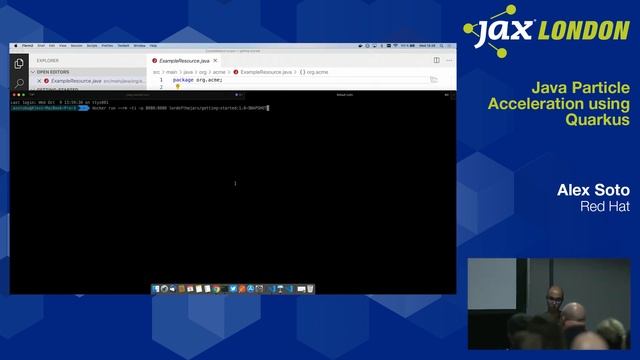Open the Explorer view in the activity bar

(19, 64)
